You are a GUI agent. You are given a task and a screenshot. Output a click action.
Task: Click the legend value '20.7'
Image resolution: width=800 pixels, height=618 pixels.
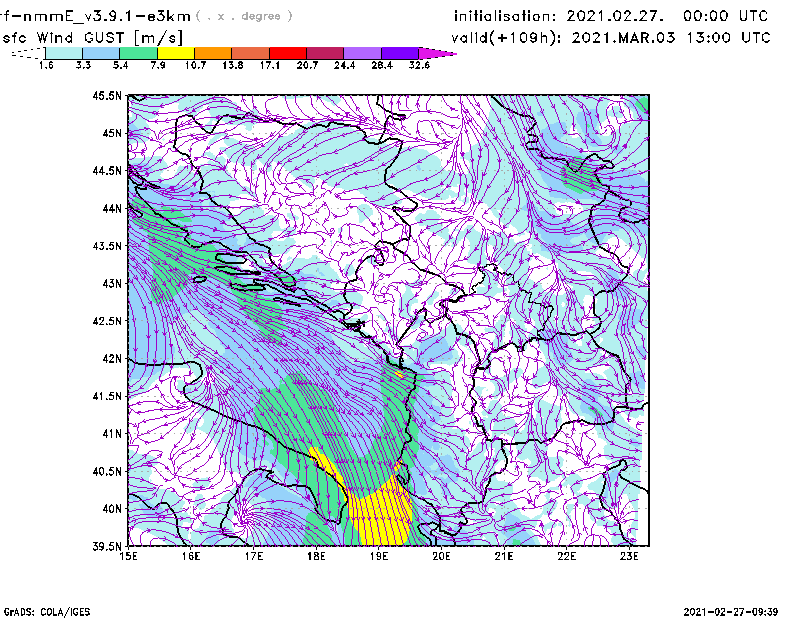[307, 65]
